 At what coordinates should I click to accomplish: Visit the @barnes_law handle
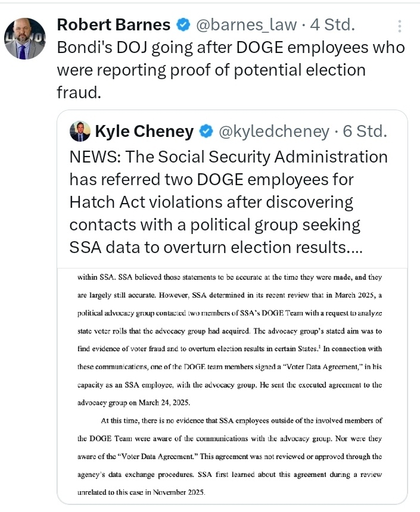pos(247,24)
